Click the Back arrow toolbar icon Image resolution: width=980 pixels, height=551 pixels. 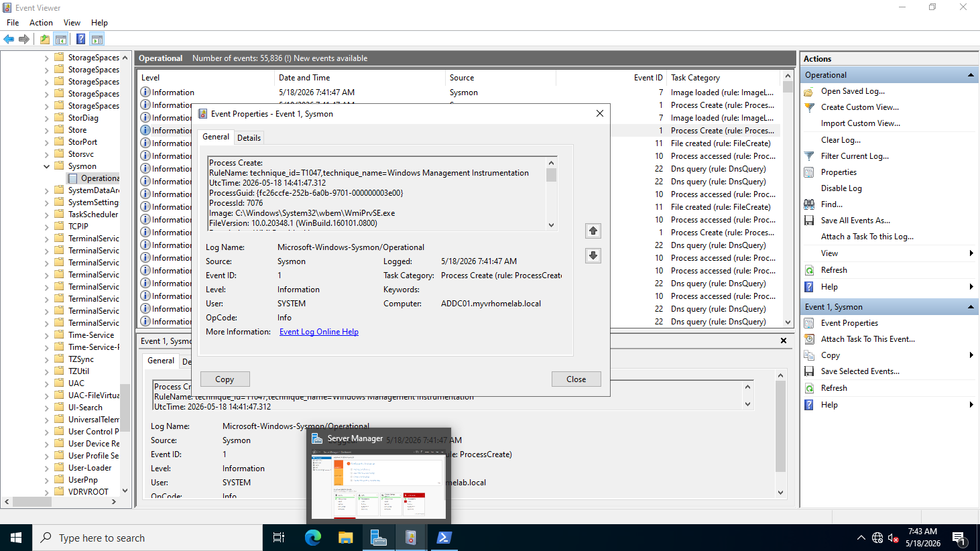(x=9, y=39)
